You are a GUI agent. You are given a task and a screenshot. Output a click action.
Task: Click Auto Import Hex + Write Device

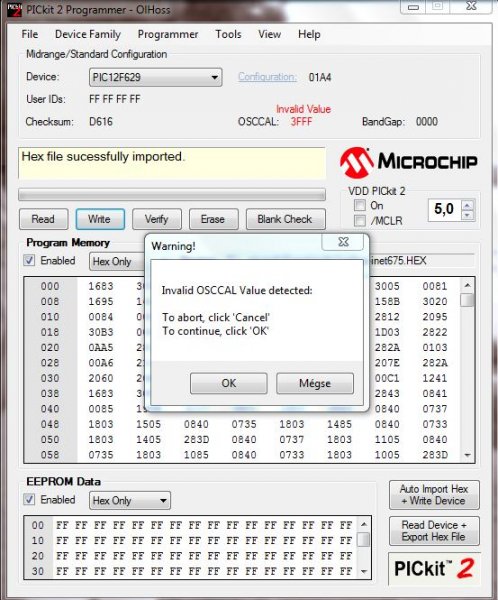(434, 495)
